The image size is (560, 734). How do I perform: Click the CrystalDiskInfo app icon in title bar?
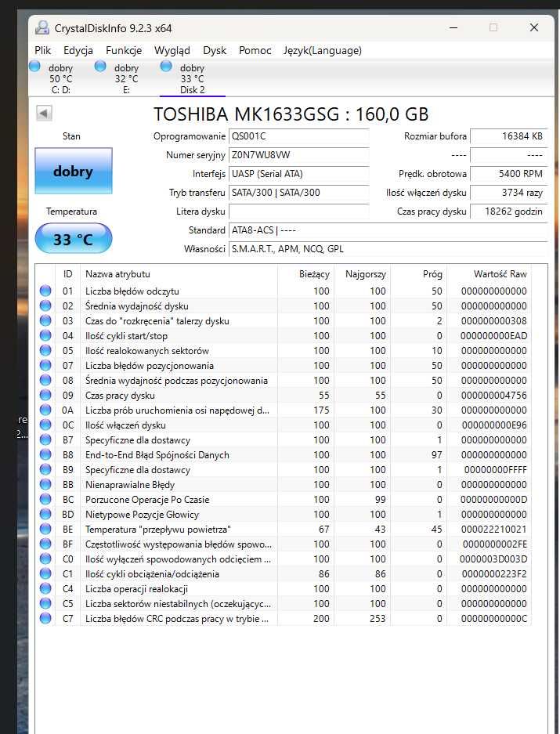[x=42, y=28]
